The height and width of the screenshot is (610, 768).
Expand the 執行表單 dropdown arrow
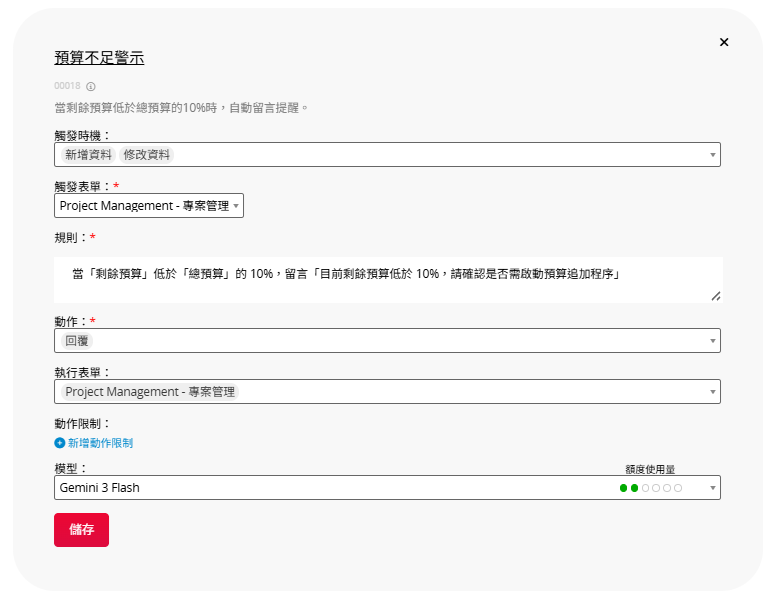click(713, 392)
